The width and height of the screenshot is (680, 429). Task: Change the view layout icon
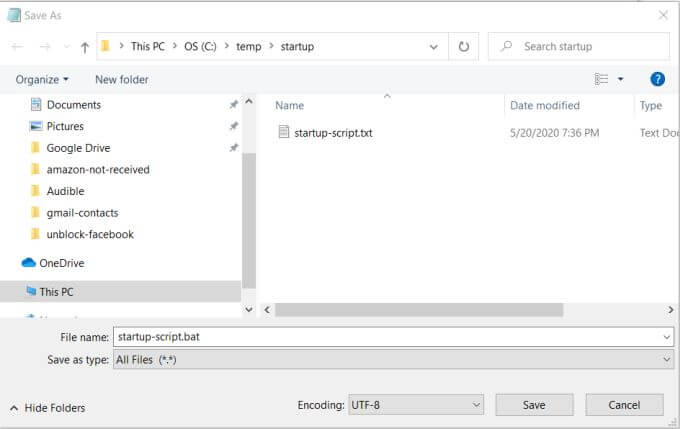(601, 79)
